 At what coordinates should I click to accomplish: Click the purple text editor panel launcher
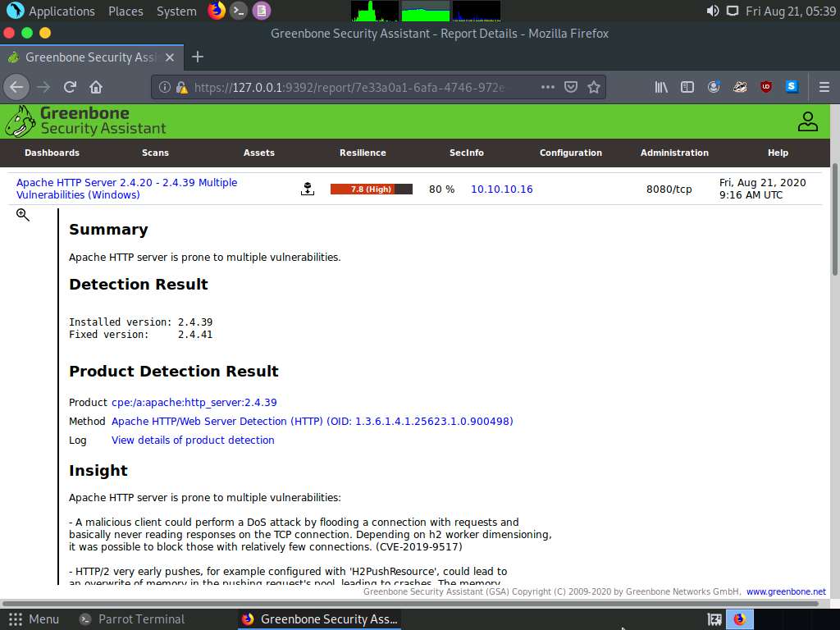(x=262, y=11)
